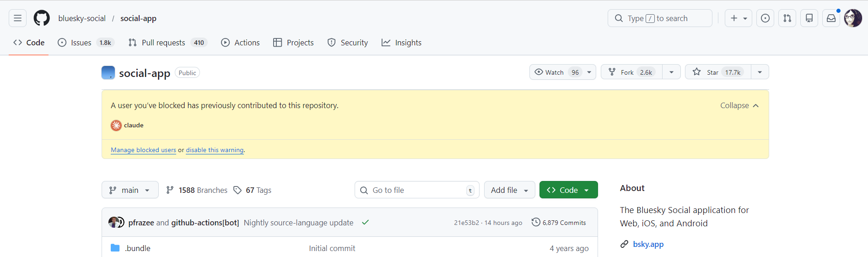Open the hamburger navigation menu
The width and height of the screenshot is (868, 257).
click(x=17, y=18)
